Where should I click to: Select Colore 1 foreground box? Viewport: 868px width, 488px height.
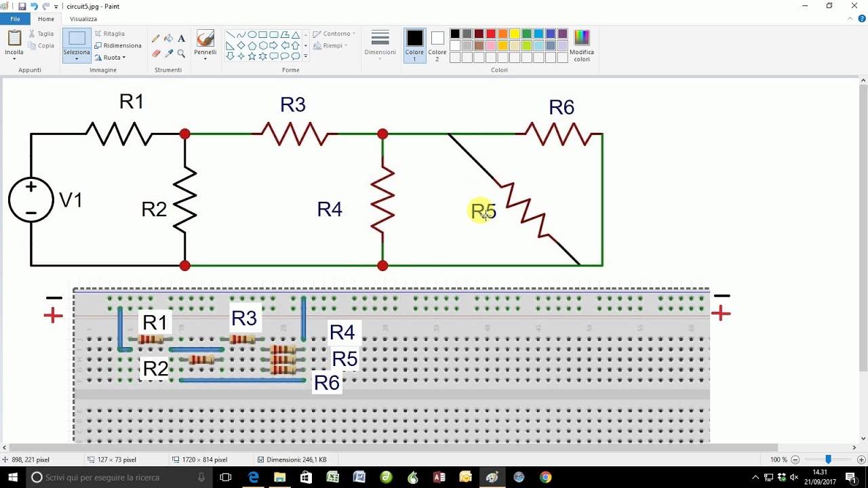click(x=414, y=45)
